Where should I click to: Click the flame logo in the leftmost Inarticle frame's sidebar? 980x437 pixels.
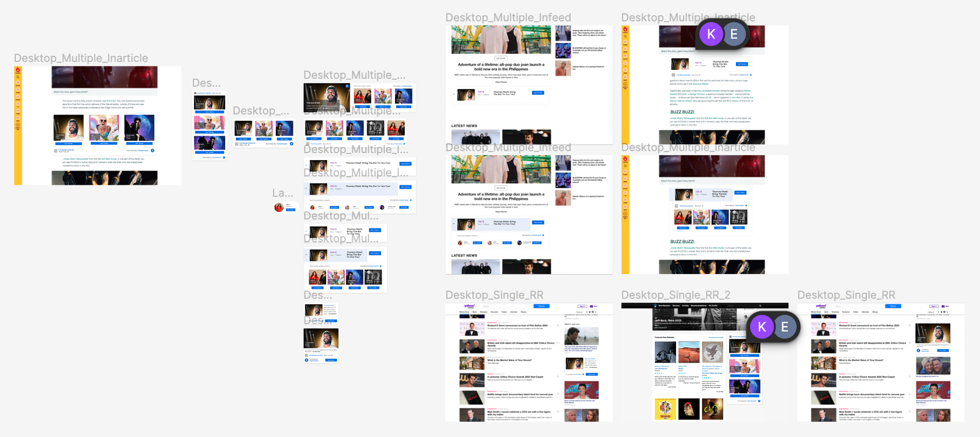click(18, 70)
